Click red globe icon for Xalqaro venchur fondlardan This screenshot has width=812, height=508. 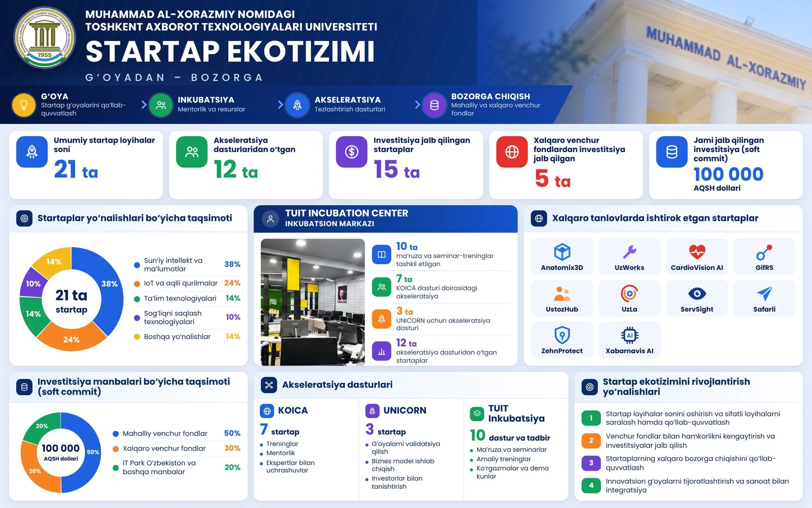(512, 152)
